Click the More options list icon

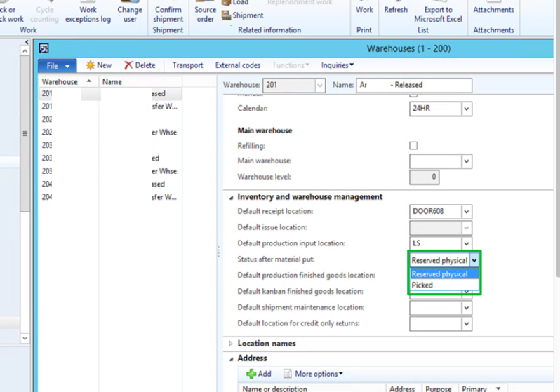click(288, 374)
